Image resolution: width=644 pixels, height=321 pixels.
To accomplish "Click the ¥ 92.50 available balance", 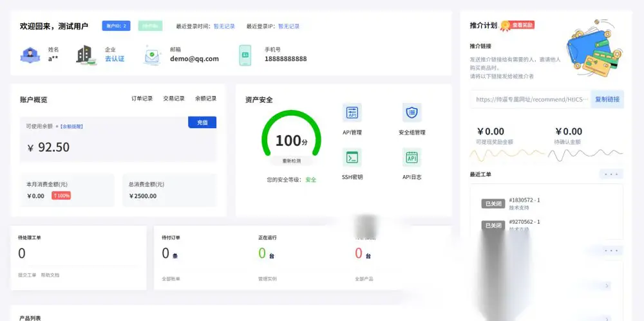I will tap(48, 147).
